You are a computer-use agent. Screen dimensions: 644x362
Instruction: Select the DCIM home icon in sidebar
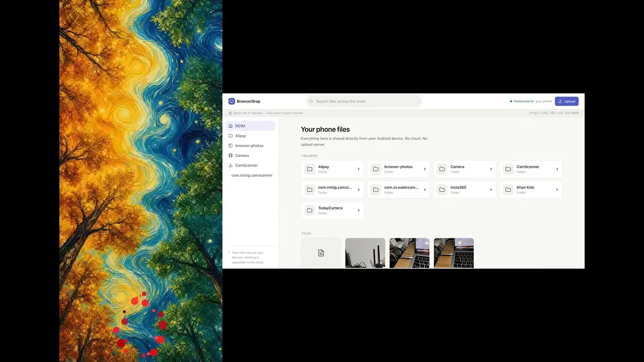point(230,126)
